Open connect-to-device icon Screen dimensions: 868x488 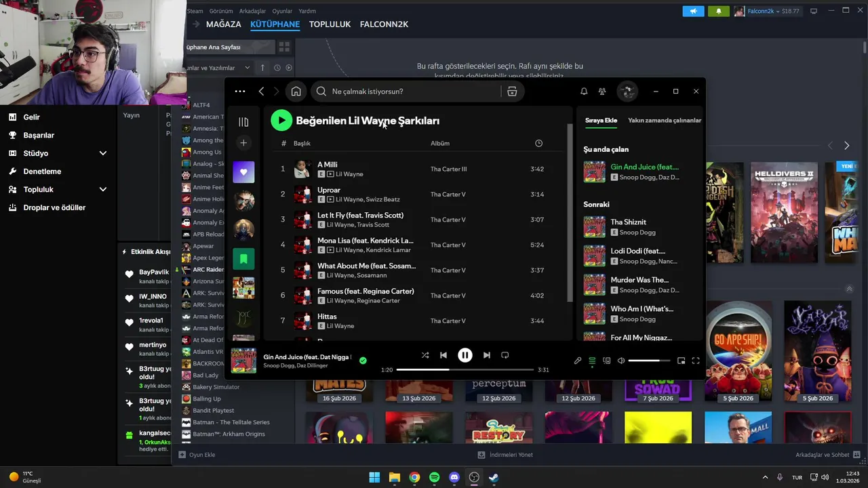607,361
